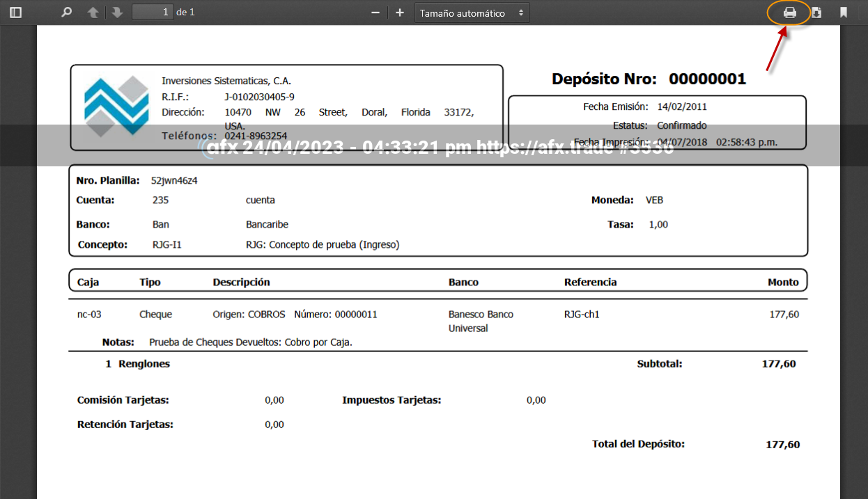Select the Depósito Nro 00000001 heading
This screenshot has width=868, height=499.
649,79
